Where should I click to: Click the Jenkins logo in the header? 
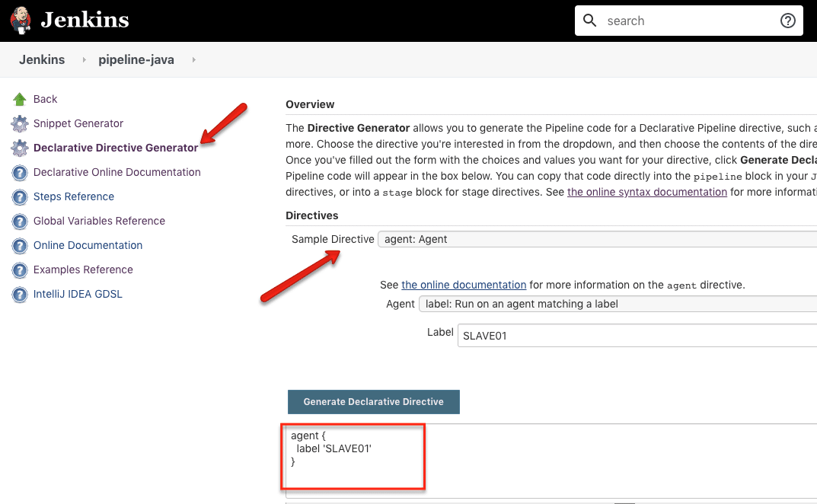[x=20, y=20]
